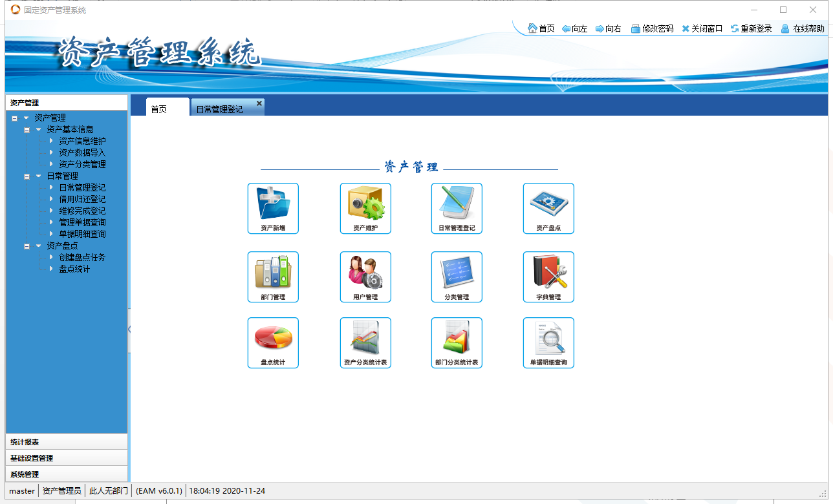Open 单据明细查询 magnifier icon
833x504 pixels.
[x=548, y=339]
